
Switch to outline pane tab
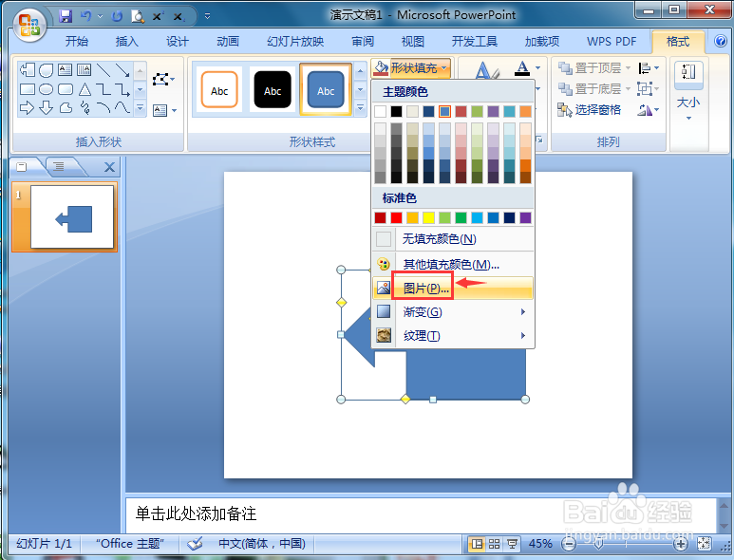click(x=59, y=166)
